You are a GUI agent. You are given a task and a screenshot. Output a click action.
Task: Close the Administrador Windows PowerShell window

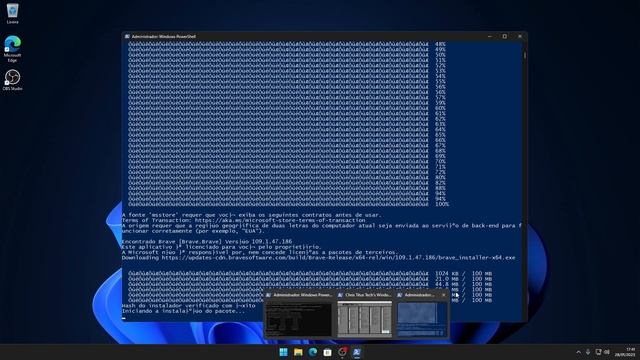click(x=520, y=36)
